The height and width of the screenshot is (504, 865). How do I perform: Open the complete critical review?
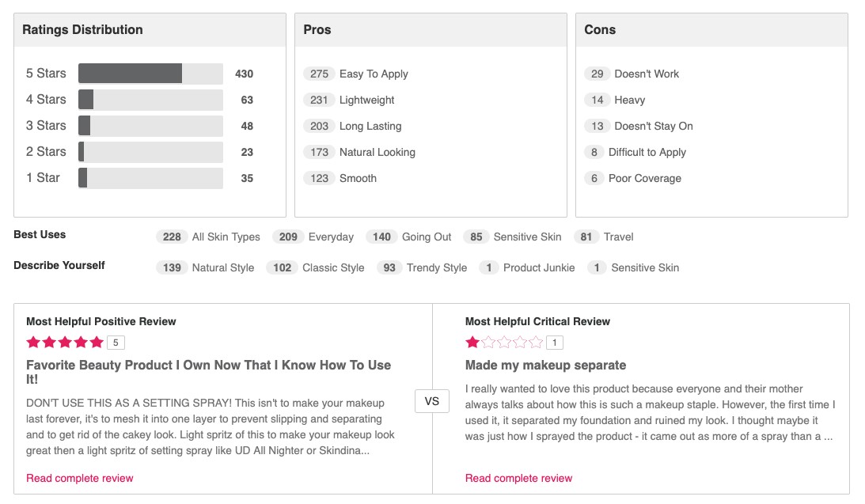(x=518, y=478)
